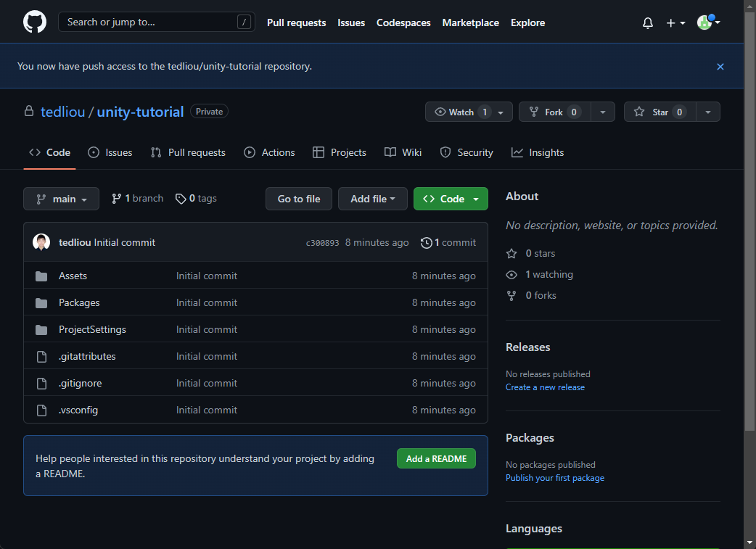Open the main branch selector

point(61,199)
